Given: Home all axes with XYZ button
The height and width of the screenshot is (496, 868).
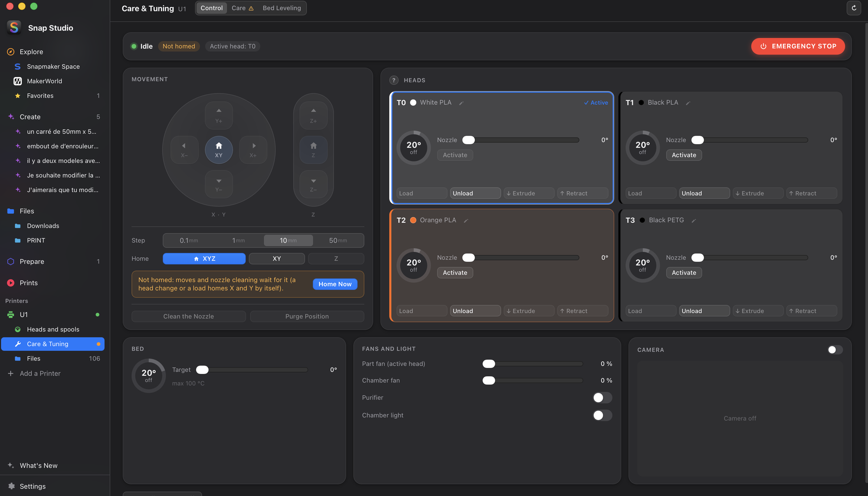Looking at the screenshot, I should click(x=204, y=258).
